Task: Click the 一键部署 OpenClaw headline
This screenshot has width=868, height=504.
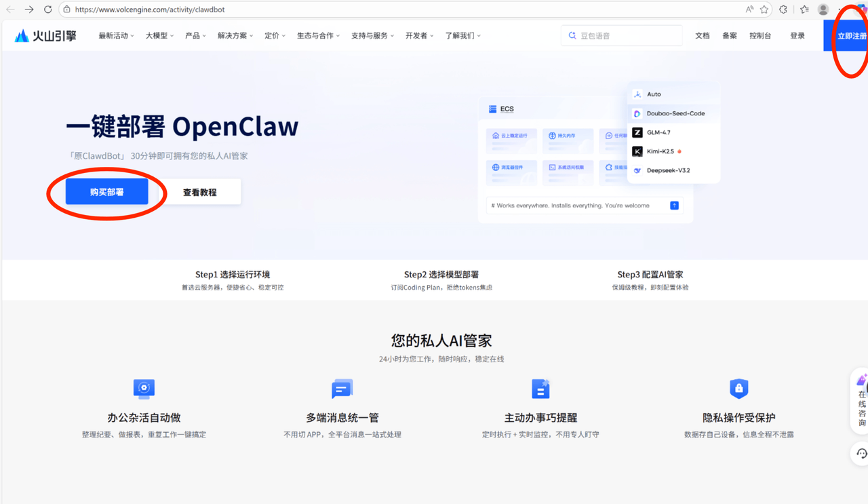Action: [x=182, y=127]
